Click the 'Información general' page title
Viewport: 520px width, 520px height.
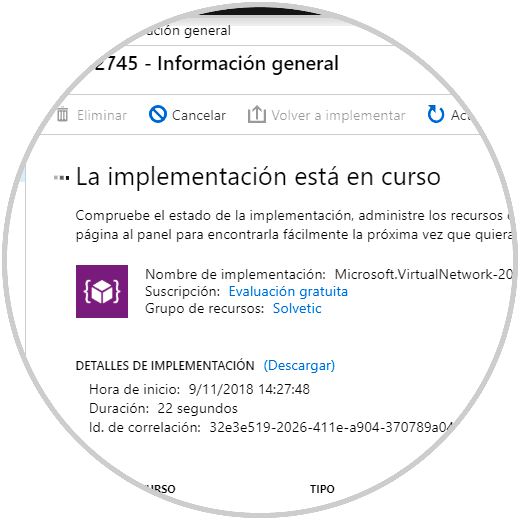[x=248, y=63]
